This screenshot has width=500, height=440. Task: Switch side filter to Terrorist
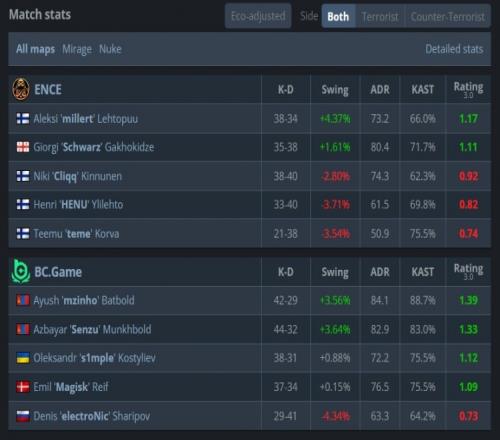point(380,16)
